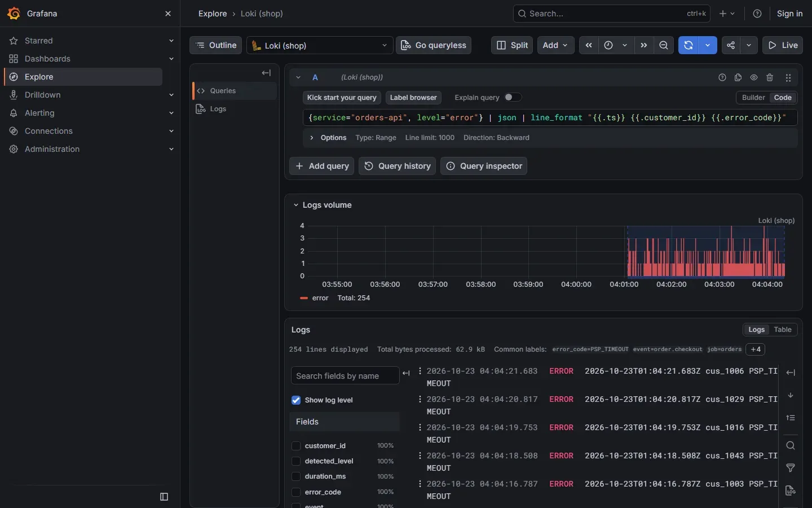This screenshot has height=508, width=812.
Task: Check the duration_ms field checkbox
Action: (296, 476)
